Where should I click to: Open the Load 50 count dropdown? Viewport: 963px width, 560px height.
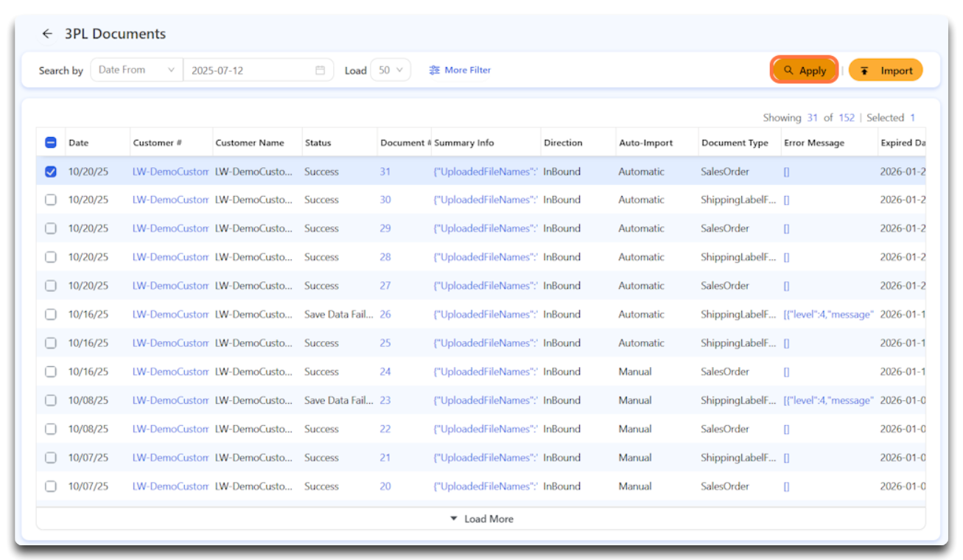tap(391, 70)
